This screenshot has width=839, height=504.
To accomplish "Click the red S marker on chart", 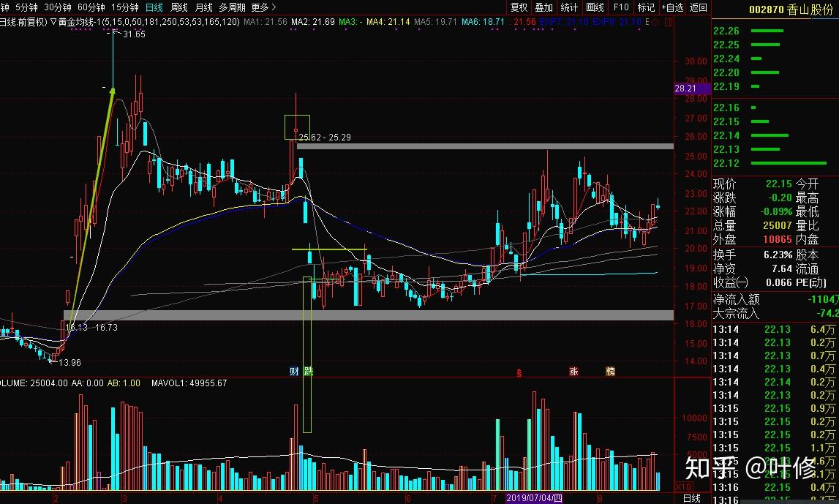I will coord(519,372).
